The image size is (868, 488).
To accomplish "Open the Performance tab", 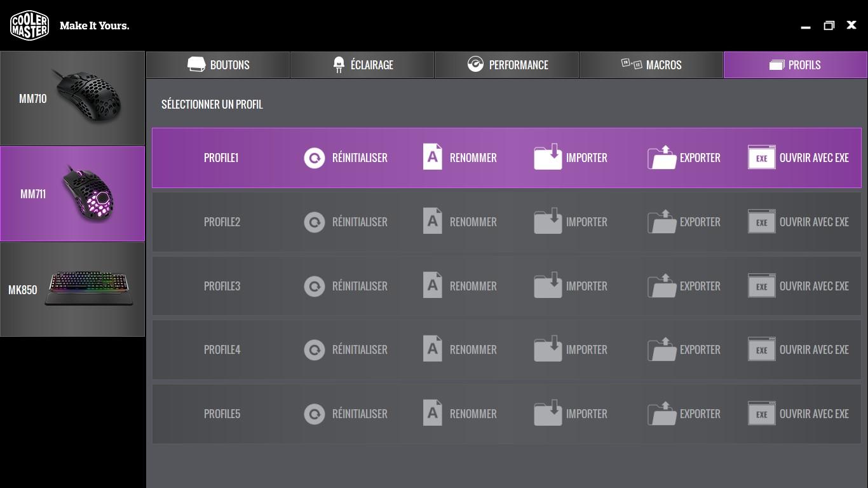I will [x=506, y=65].
